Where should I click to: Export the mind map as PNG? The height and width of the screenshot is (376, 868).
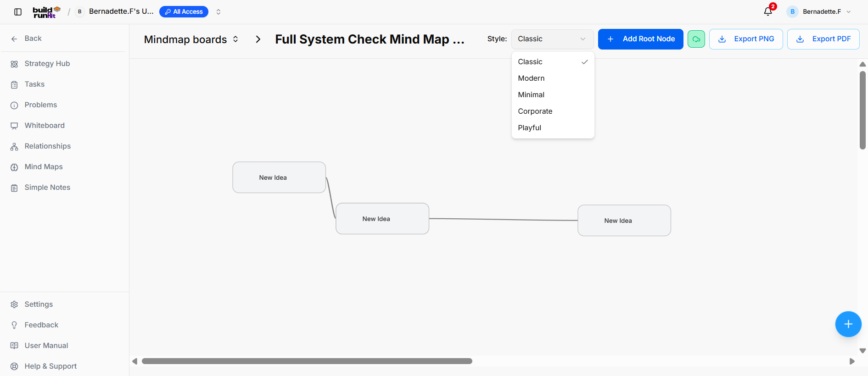click(x=745, y=39)
